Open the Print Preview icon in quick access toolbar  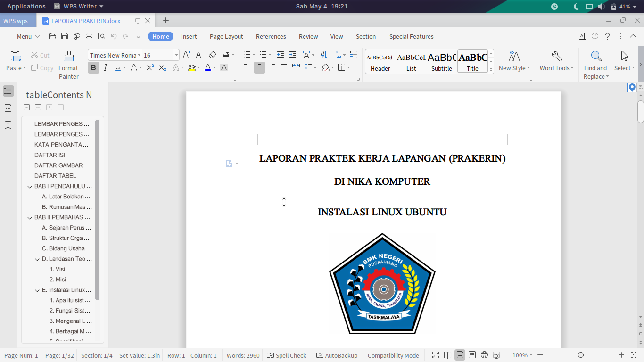[x=101, y=36]
